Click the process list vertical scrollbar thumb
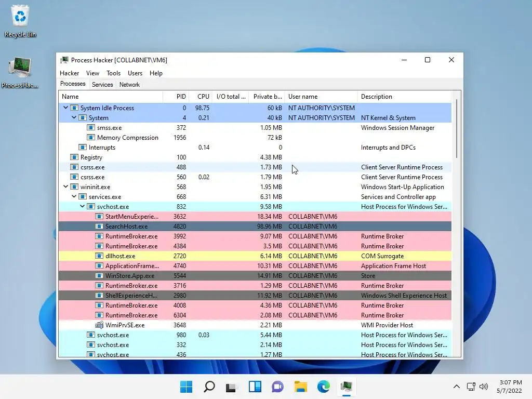Viewport: 532px width, 399px height. pyautogui.click(x=457, y=128)
